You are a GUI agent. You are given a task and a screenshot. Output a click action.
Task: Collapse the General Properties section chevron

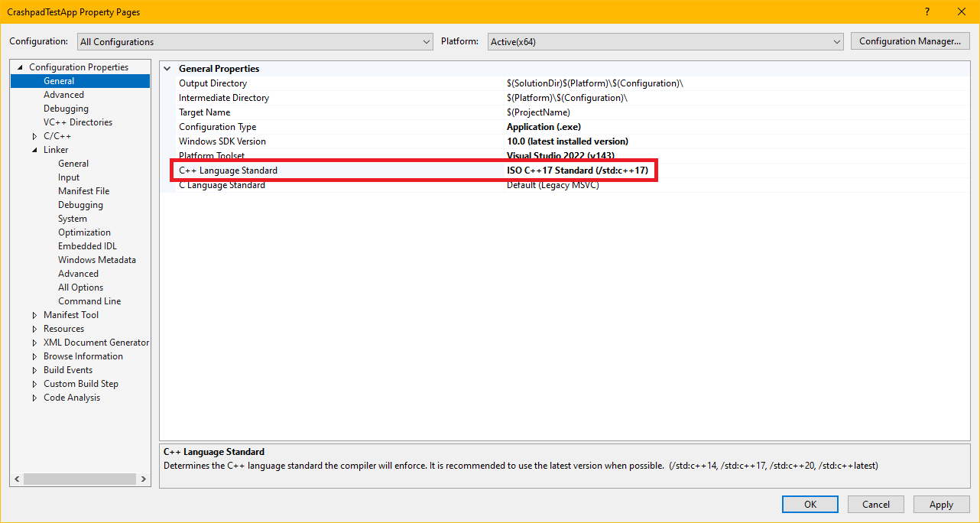tap(167, 69)
